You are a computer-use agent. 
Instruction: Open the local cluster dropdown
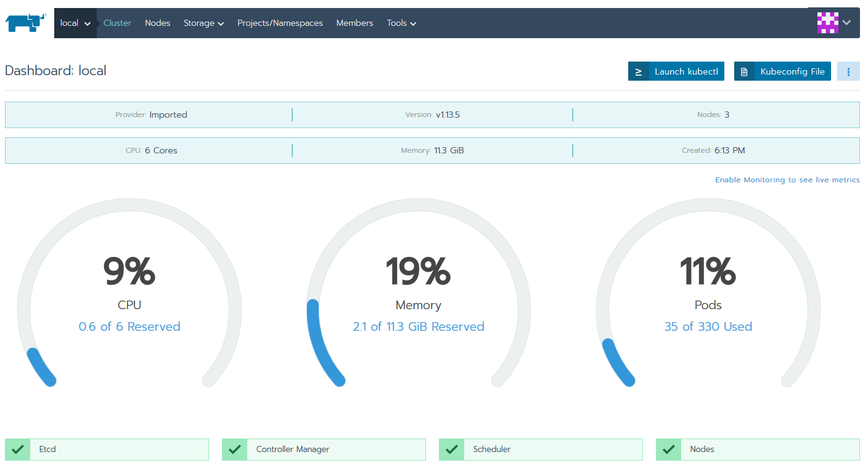click(x=75, y=23)
